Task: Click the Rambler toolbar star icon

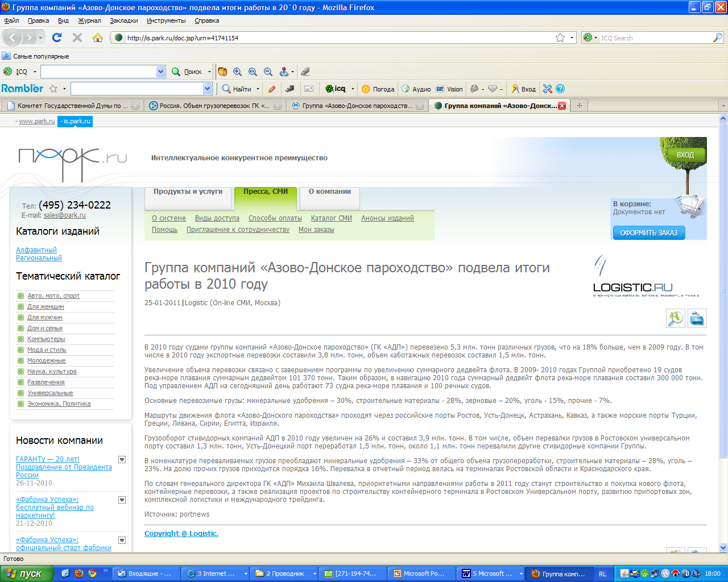Action: point(53,89)
